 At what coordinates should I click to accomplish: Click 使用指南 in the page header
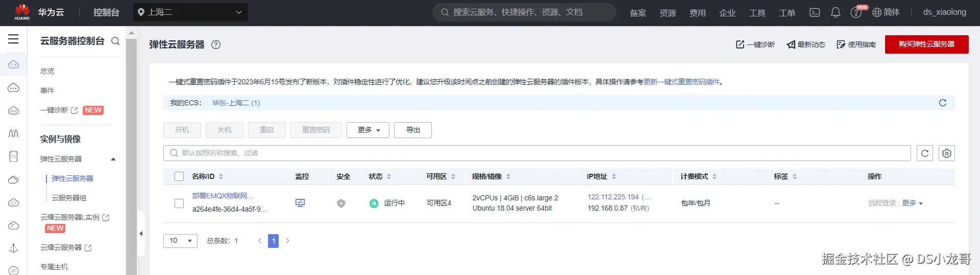(856, 44)
